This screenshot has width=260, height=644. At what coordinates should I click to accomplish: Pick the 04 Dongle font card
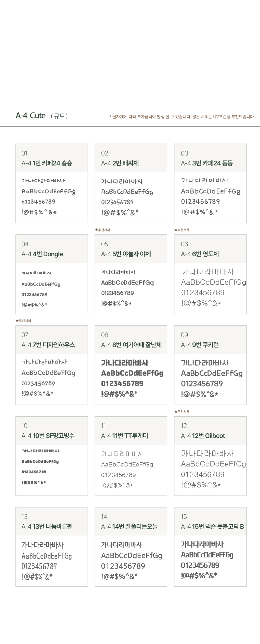51,274
